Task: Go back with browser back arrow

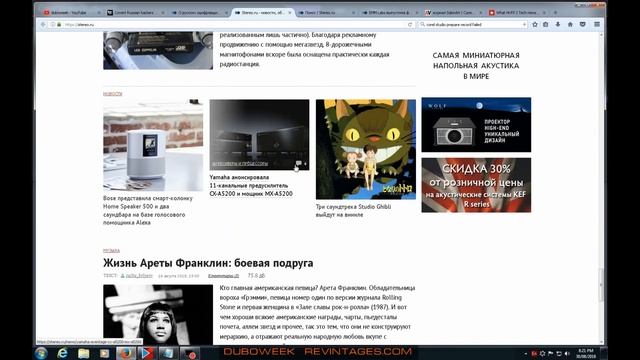Action: click(x=43, y=24)
